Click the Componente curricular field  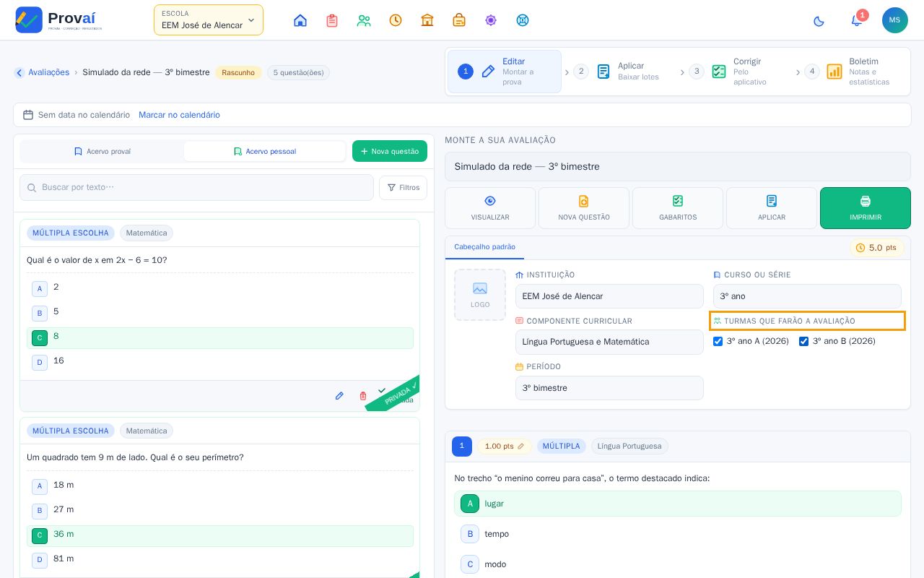(x=609, y=342)
